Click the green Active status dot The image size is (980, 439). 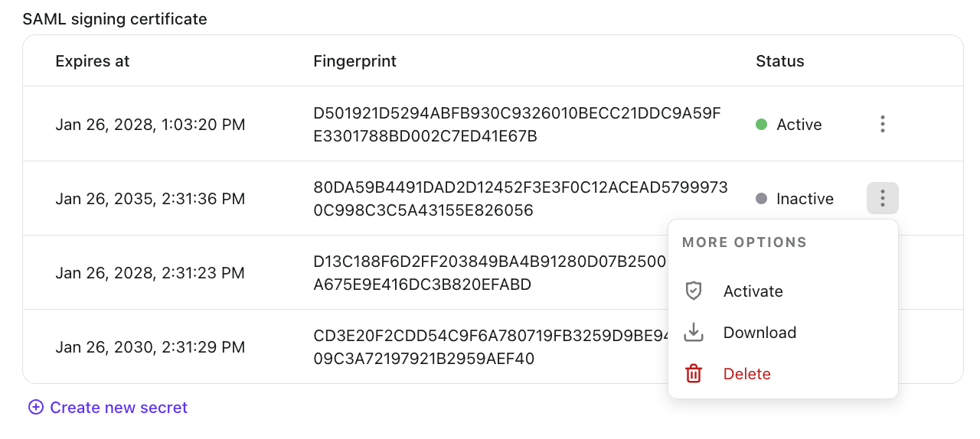coord(761,125)
